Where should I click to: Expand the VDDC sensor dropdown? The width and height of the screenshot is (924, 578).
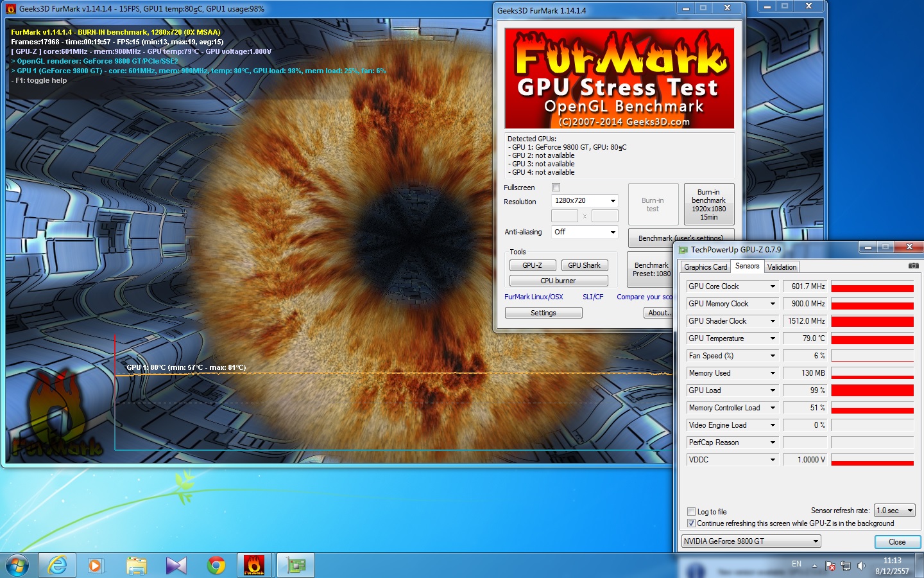tap(773, 460)
